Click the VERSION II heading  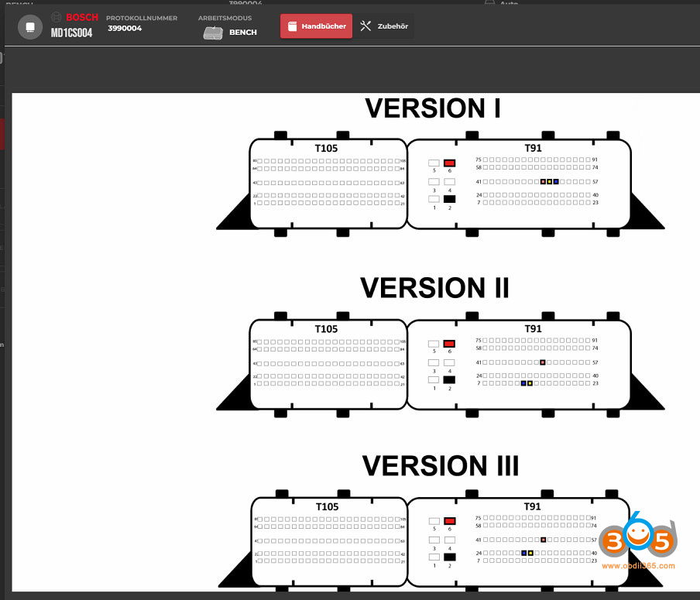coord(434,288)
